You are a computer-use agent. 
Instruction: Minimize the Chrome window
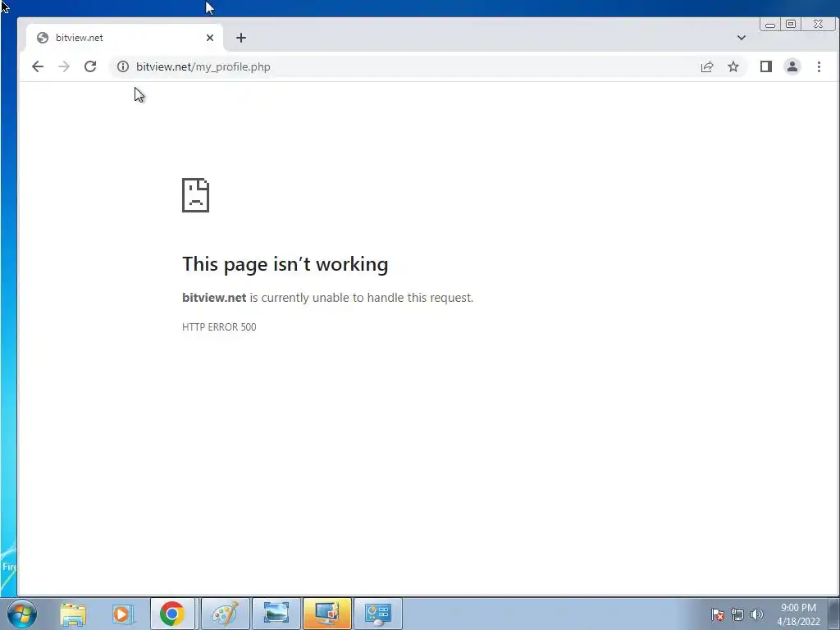770,24
